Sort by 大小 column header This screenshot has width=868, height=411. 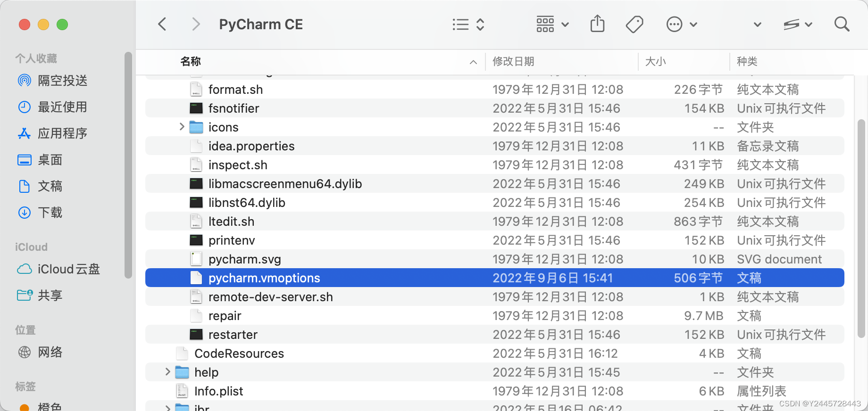[656, 61]
